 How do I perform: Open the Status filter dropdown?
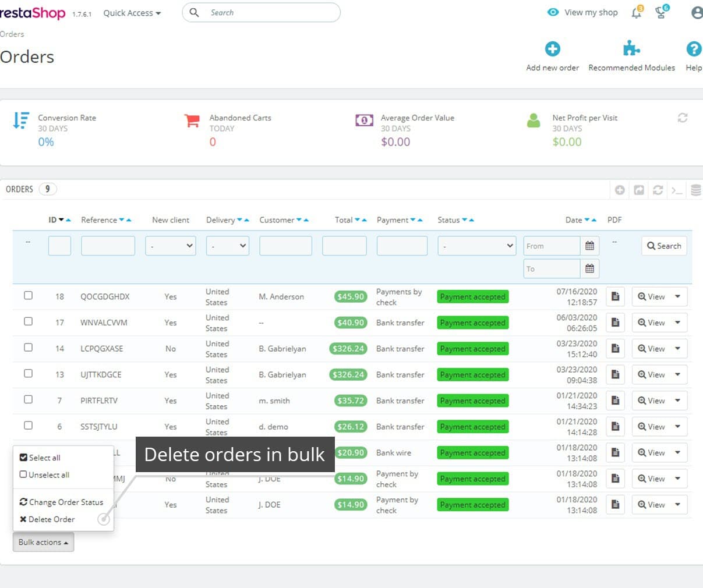point(477,246)
